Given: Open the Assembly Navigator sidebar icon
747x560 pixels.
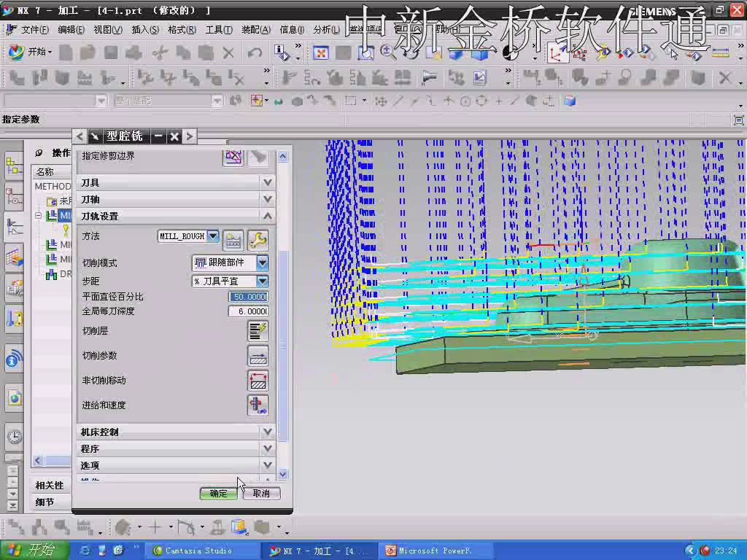Looking at the screenshot, I should [14, 167].
